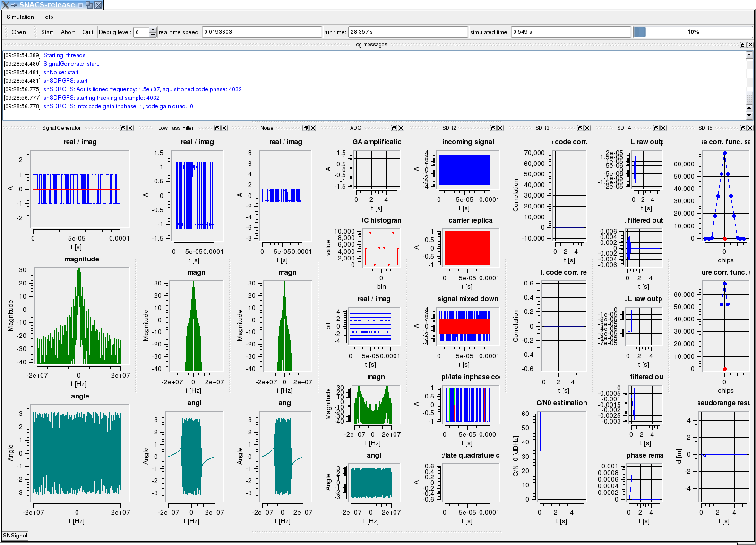
Task: Click the ADC panel title
Action: click(x=355, y=128)
